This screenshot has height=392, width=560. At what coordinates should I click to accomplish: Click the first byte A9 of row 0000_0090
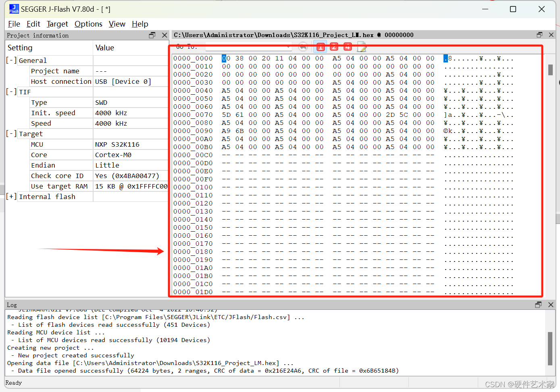[x=226, y=131]
